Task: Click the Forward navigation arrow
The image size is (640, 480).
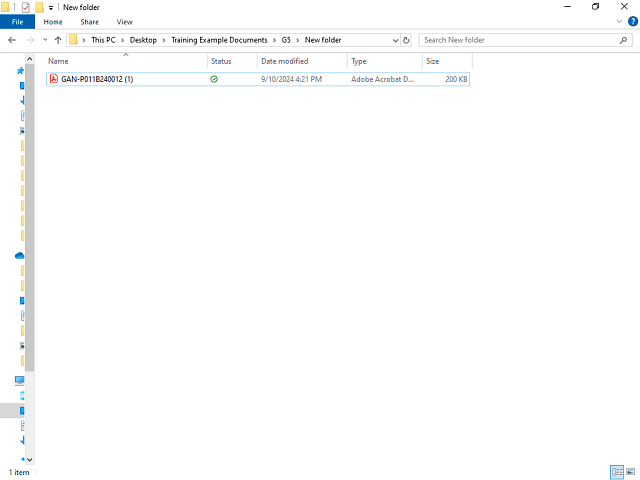Action: (30, 40)
